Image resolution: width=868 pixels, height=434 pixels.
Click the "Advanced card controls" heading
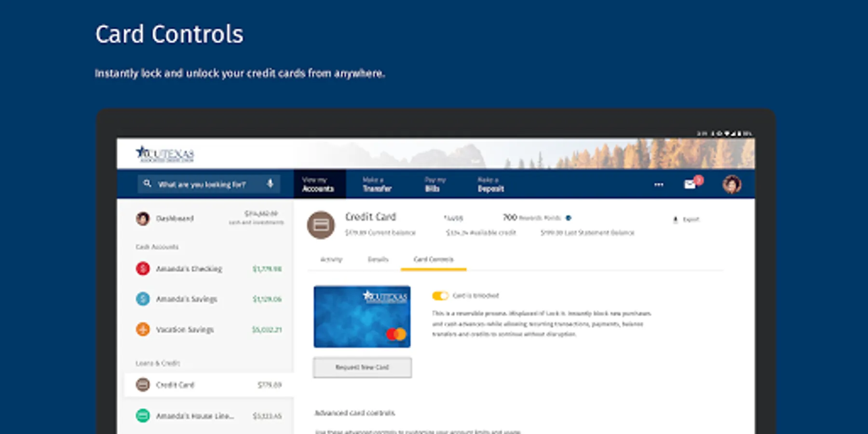(x=355, y=413)
